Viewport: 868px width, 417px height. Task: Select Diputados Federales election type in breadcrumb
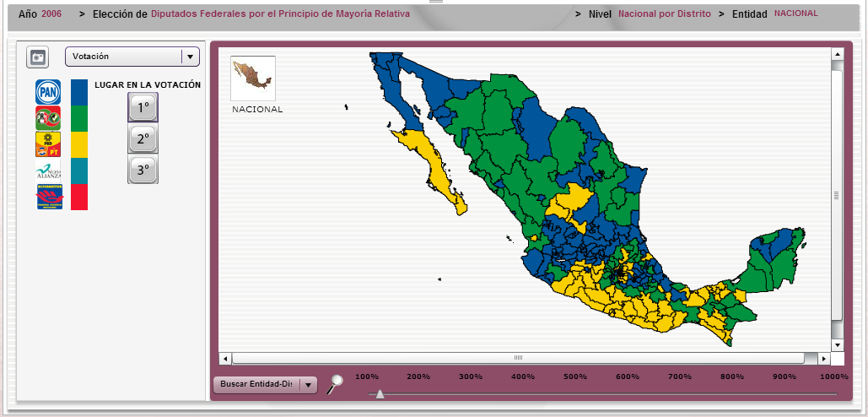(x=280, y=14)
